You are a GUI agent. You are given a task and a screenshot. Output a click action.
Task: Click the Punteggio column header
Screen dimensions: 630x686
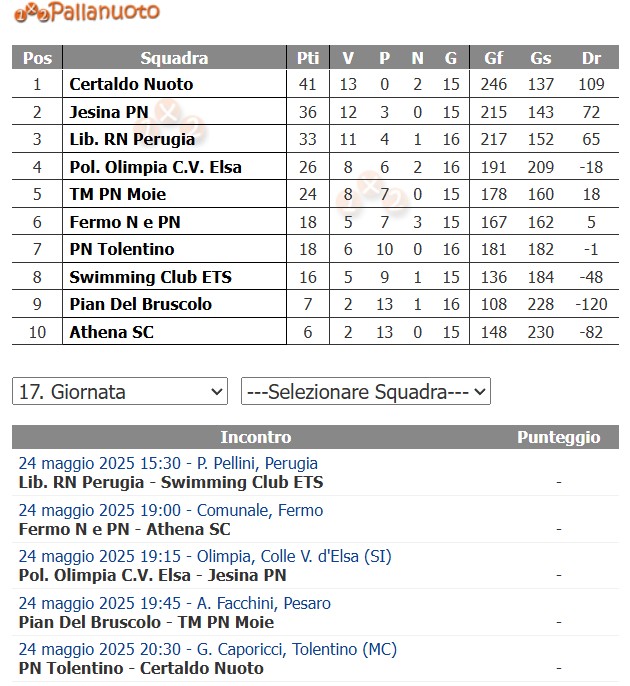tap(558, 437)
